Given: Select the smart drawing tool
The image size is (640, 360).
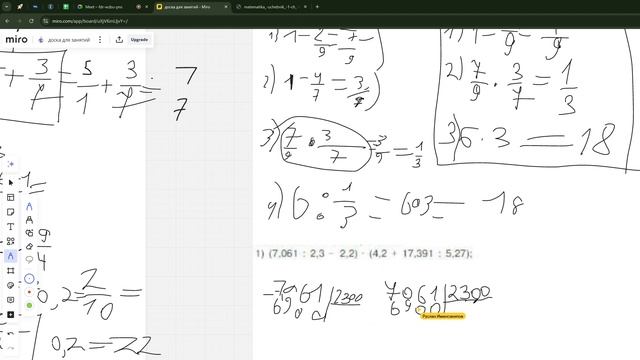Looking at the screenshot, I should tap(29, 233).
